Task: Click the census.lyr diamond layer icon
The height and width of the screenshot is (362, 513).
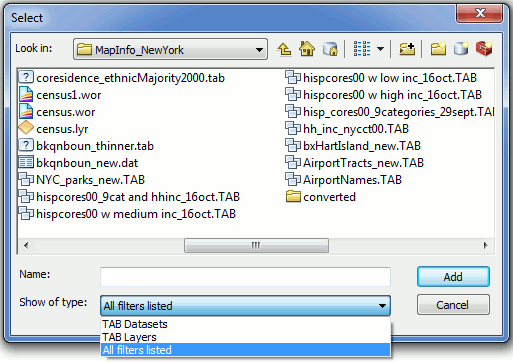Action: (26, 128)
